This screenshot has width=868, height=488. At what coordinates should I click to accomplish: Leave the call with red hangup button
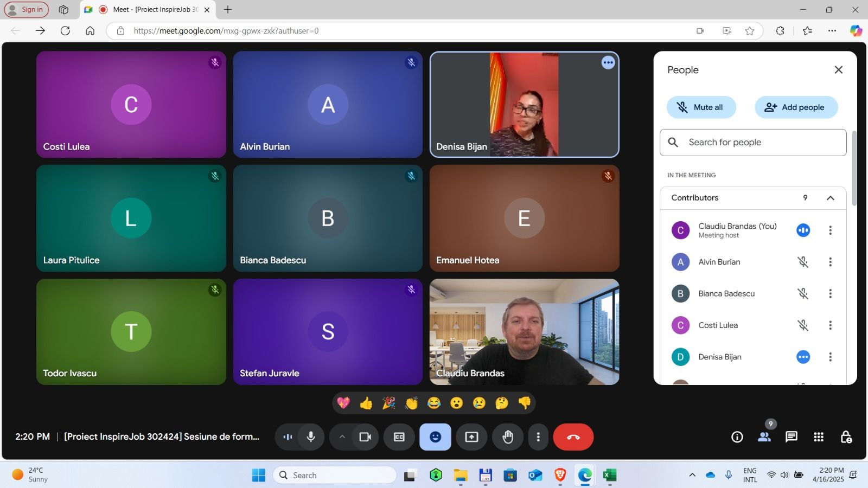pos(573,437)
